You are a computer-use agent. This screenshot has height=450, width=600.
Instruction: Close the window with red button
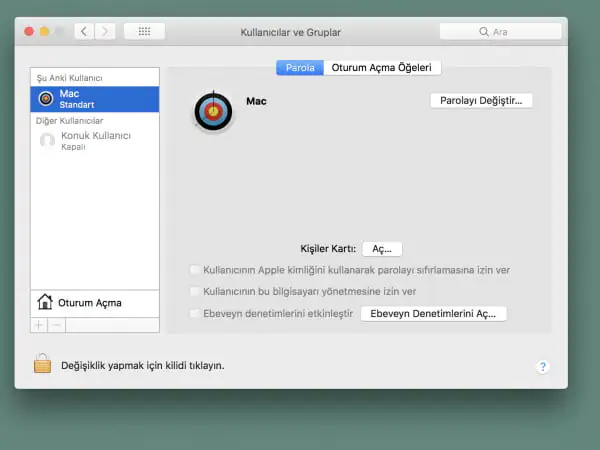coord(29,31)
